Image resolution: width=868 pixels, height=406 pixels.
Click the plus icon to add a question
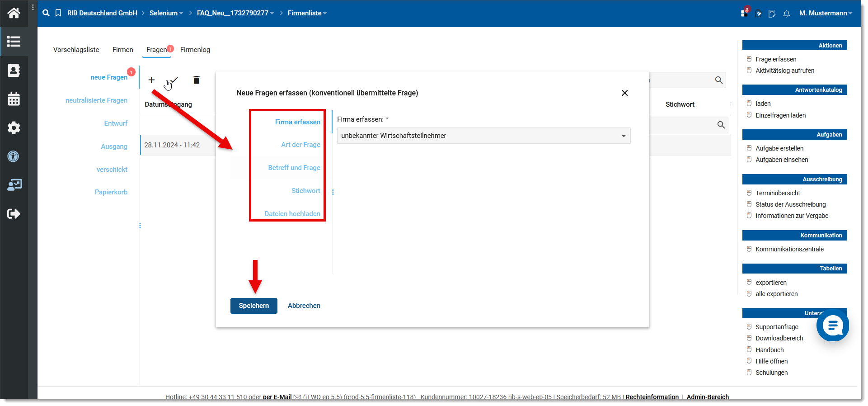coord(151,80)
